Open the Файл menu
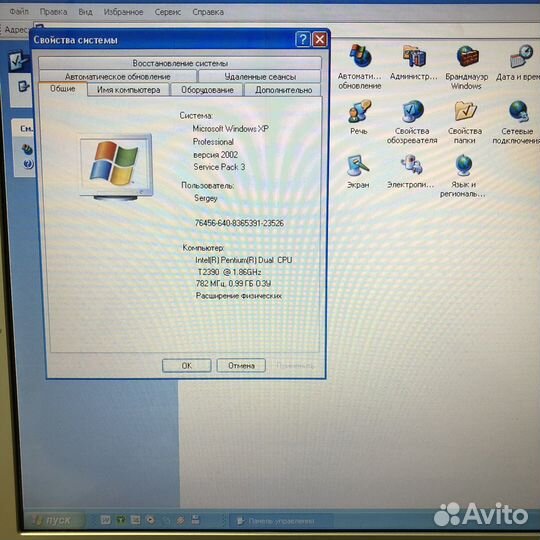The image size is (540, 540). (x=19, y=12)
